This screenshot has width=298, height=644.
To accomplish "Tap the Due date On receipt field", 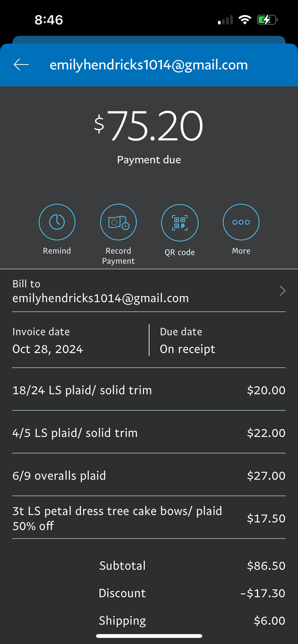I will pyautogui.click(x=187, y=349).
